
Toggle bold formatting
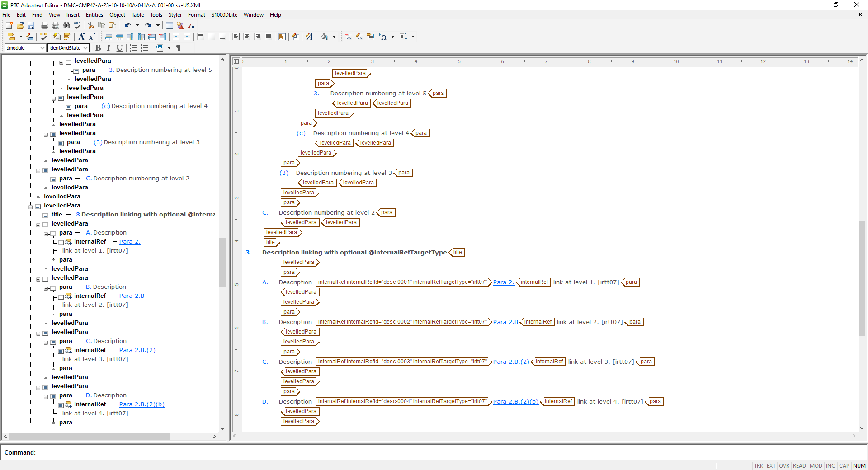coord(99,48)
